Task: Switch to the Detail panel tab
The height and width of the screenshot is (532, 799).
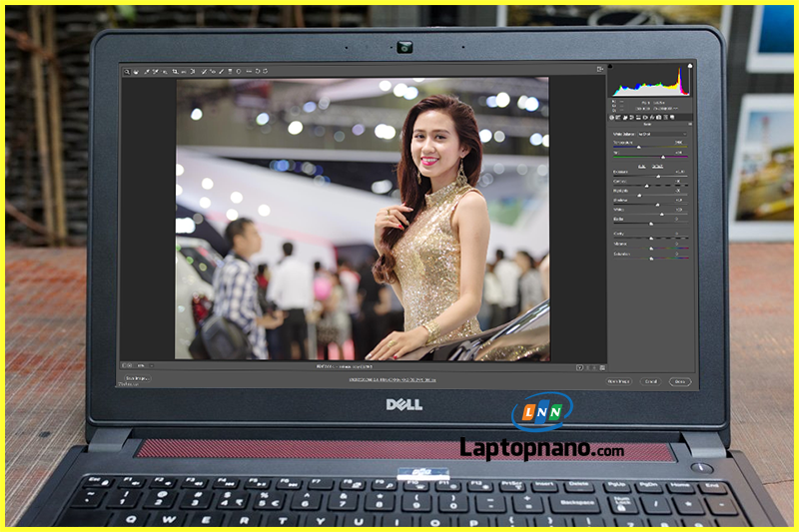Action: tap(625, 118)
